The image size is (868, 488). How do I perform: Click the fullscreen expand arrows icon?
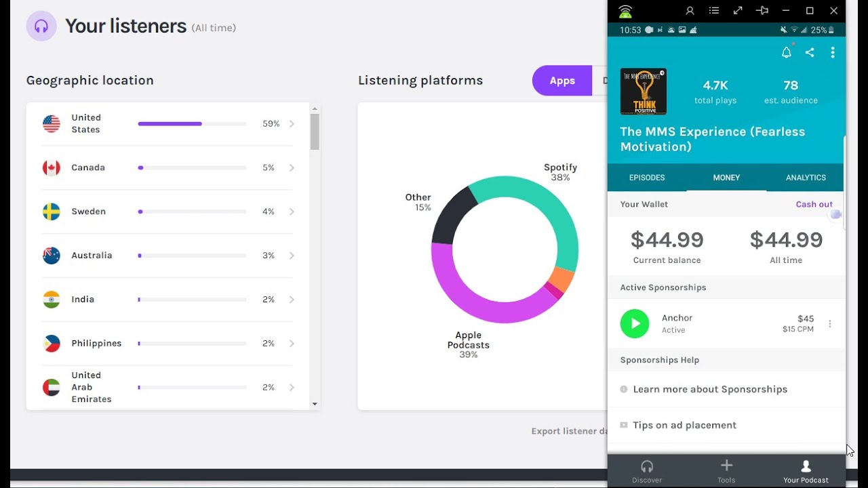click(738, 11)
